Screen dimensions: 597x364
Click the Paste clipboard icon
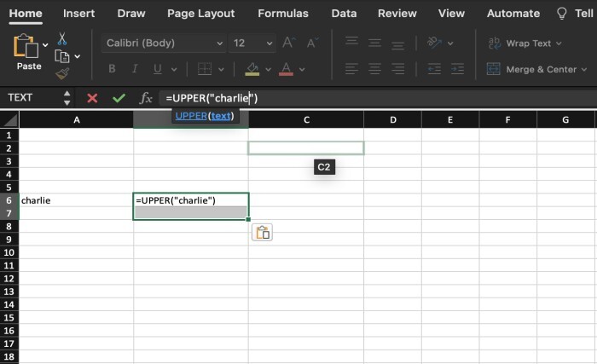click(x=26, y=46)
